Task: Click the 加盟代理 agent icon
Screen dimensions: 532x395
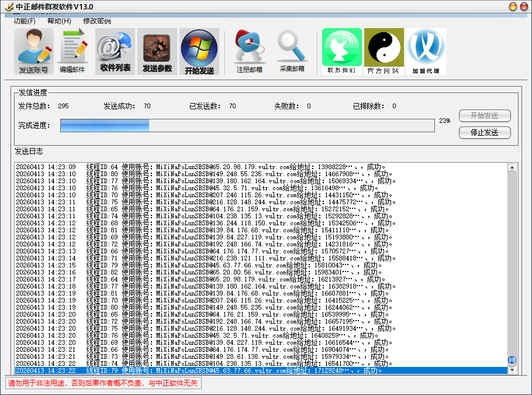Action: coord(426,51)
